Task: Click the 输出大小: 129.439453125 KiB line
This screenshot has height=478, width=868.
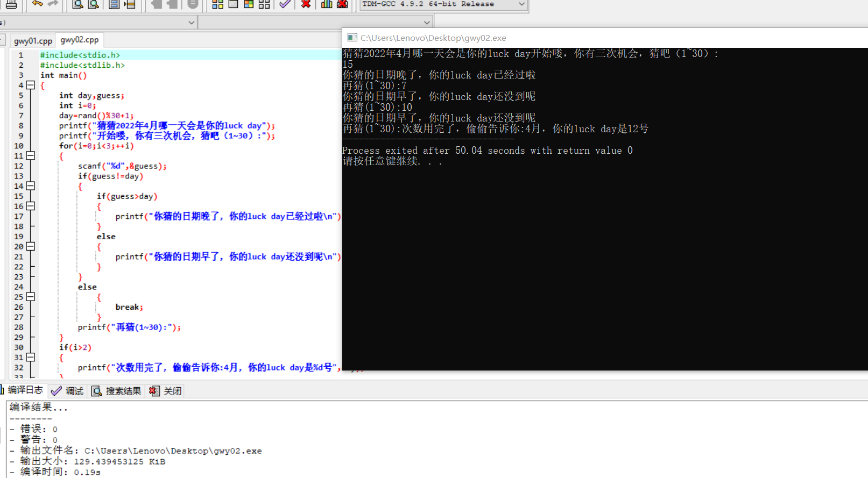Action: point(87,461)
